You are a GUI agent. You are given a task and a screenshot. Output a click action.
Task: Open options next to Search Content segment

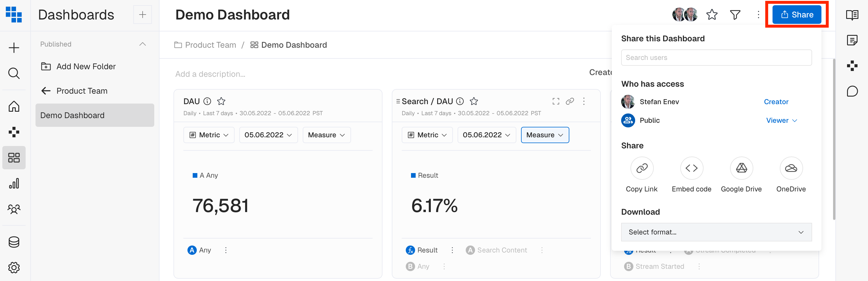(542, 250)
